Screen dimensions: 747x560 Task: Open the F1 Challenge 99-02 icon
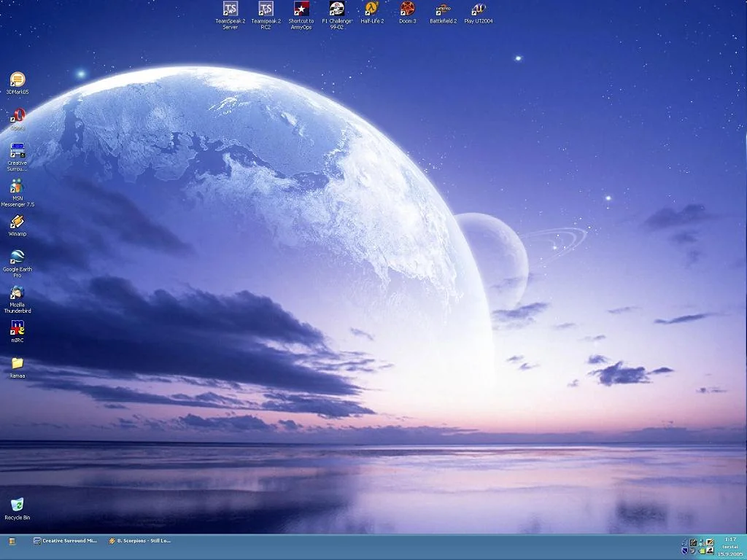[336, 9]
